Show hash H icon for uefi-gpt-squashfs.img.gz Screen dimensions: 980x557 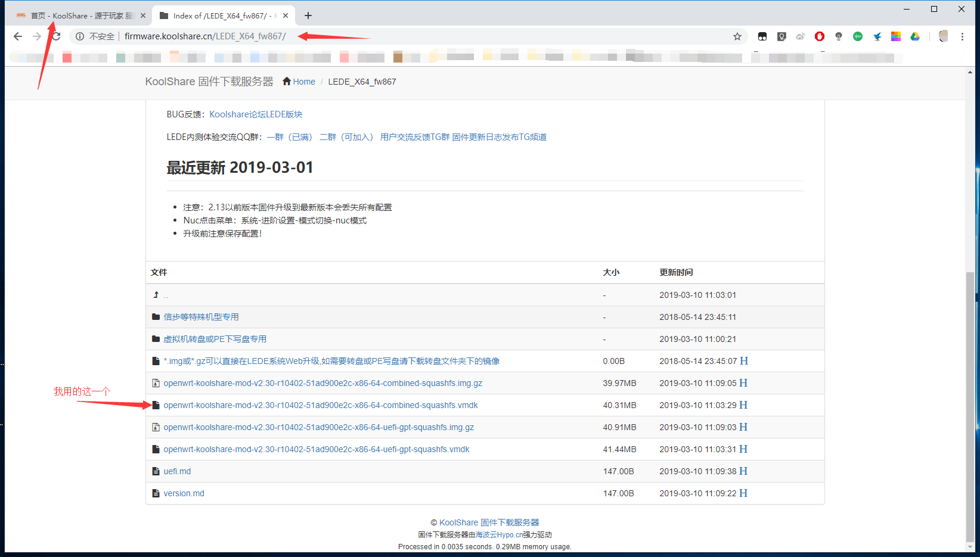[x=743, y=427]
